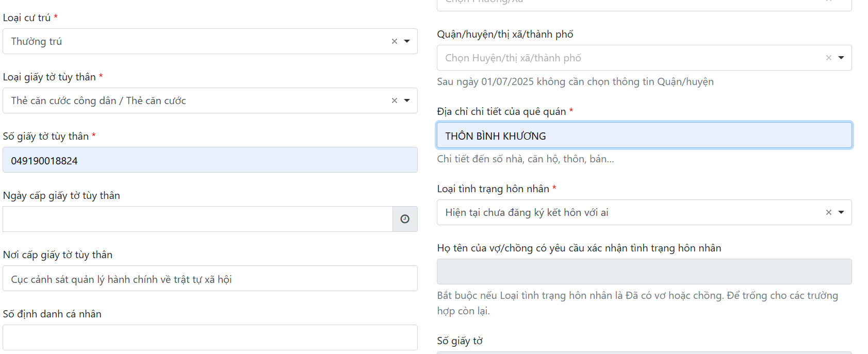Open the date picker clock icon
Screen dimensions: 868x354
tap(405, 219)
